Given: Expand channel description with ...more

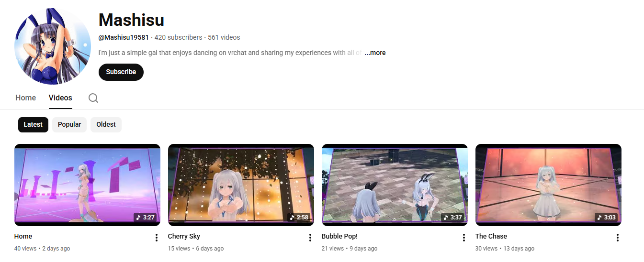Looking at the screenshot, I should [375, 53].
